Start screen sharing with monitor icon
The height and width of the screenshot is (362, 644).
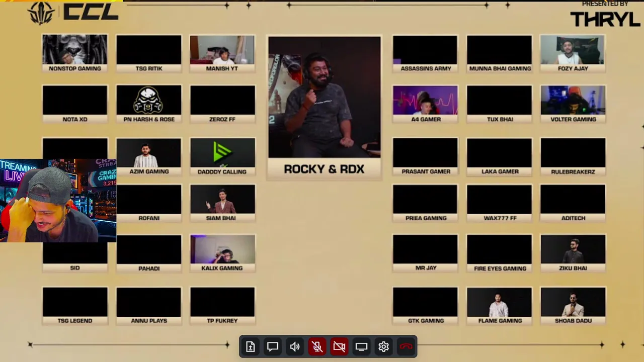tap(361, 346)
